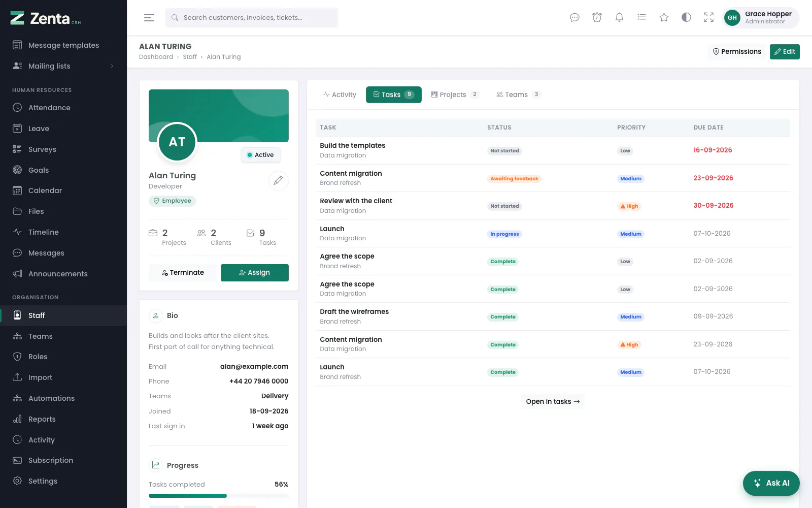Toggle the sidebar hamburger menu
Screen dimensions: 812x508
tap(149, 18)
